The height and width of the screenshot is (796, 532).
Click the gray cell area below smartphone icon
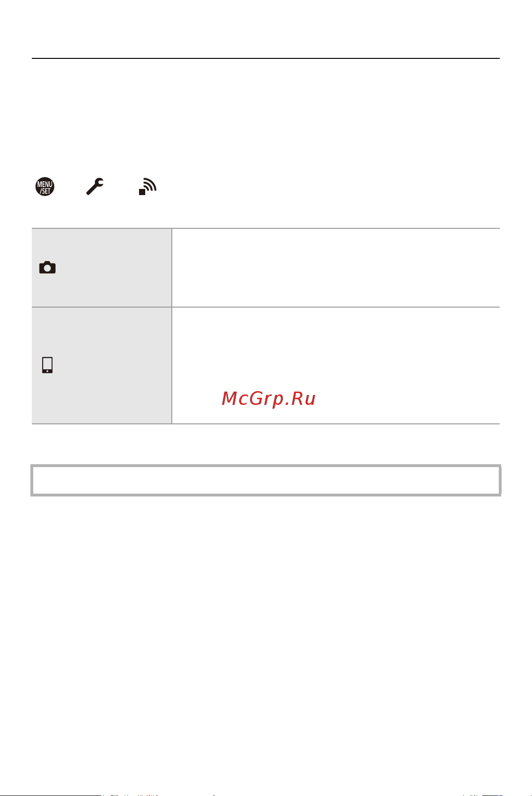tap(101, 399)
